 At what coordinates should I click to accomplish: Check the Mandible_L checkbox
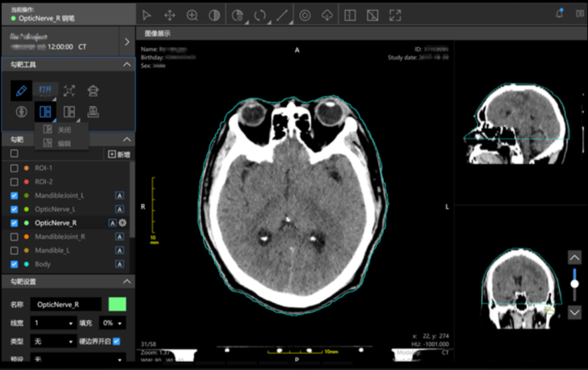(14, 250)
